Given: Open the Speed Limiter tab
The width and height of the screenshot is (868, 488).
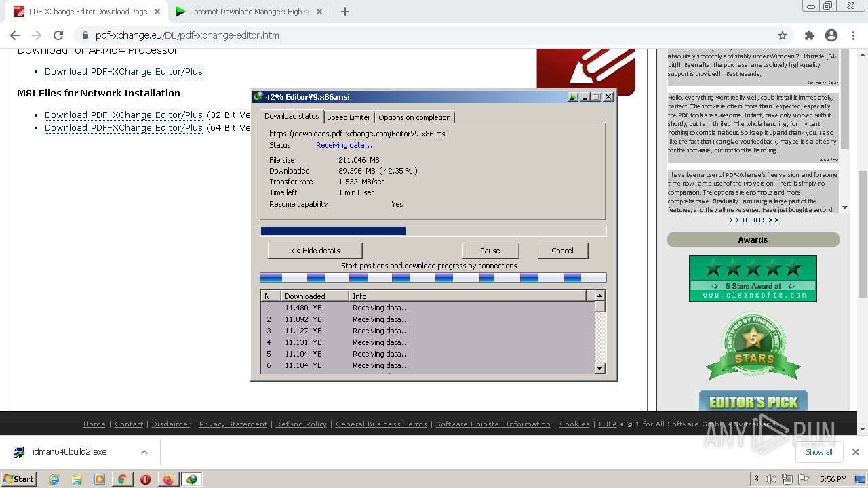Looking at the screenshot, I should [349, 117].
